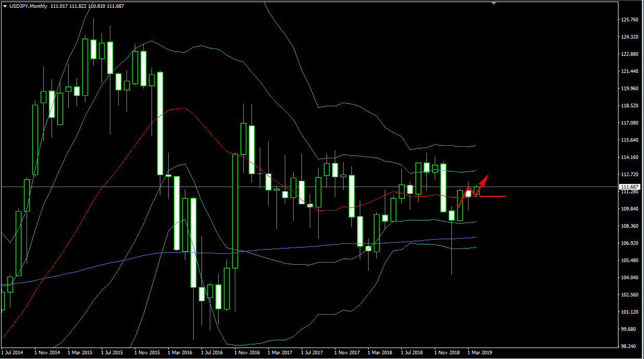Click the 99.680 price axis label

(x=628, y=329)
